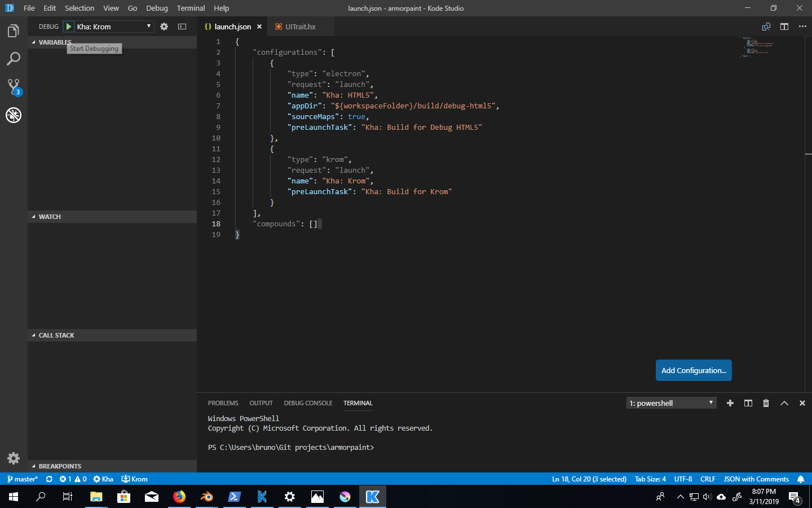Image resolution: width=812 pixels, height=508 pixels.
Task: Switch to the DEBUG CONSOLE panel
Action: [308, 403]
